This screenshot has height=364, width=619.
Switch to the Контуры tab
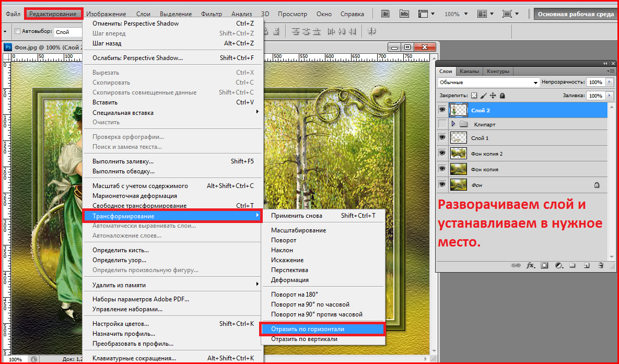click(x=498, y=71)
